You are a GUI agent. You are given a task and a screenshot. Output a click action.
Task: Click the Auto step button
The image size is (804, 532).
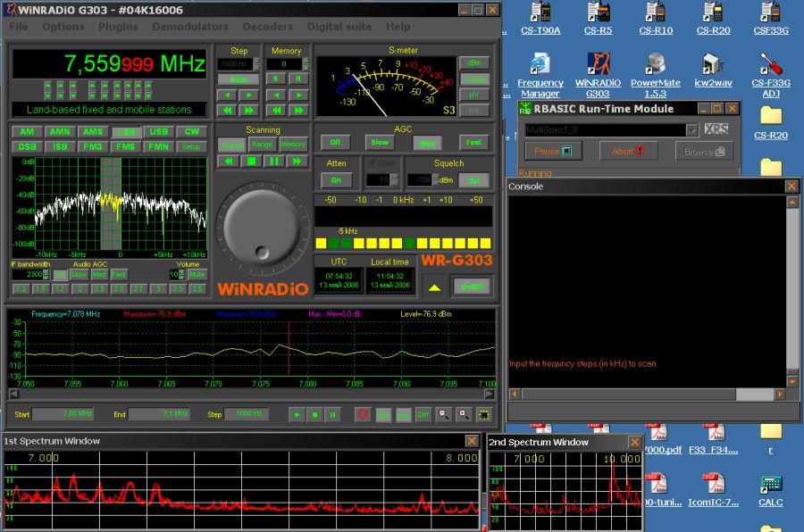tap(239, 79)
